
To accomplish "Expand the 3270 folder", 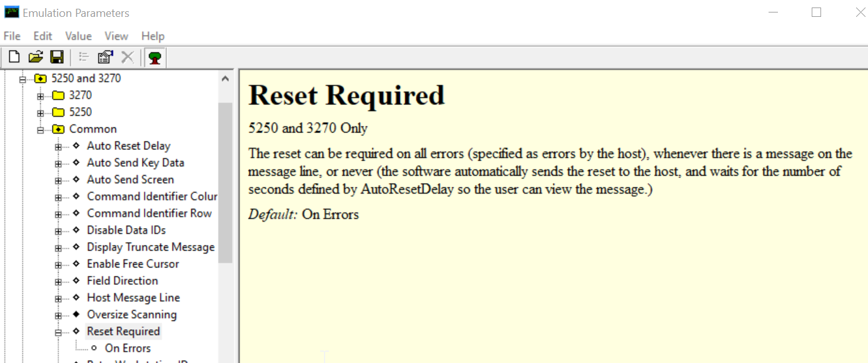I will point(39,95).
